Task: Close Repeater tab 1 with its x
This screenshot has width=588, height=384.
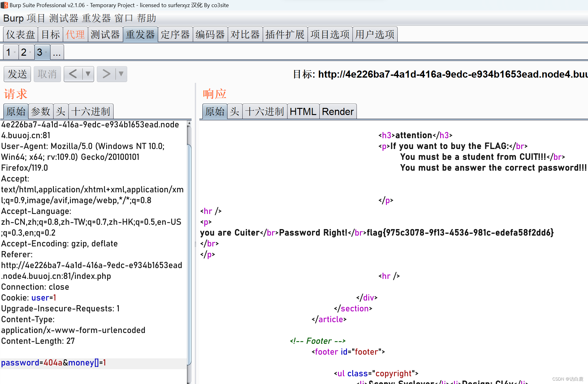Action: [x=15, y=52]
